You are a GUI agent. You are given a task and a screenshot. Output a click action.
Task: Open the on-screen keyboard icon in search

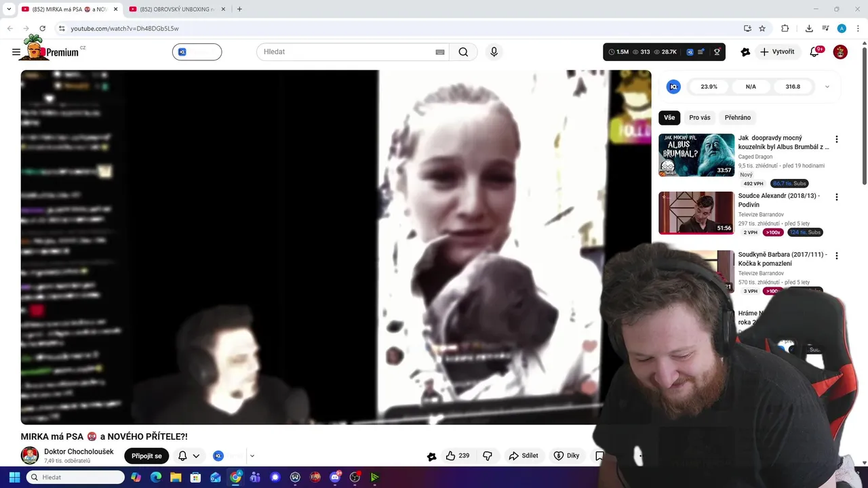click(x=440, y=52)
